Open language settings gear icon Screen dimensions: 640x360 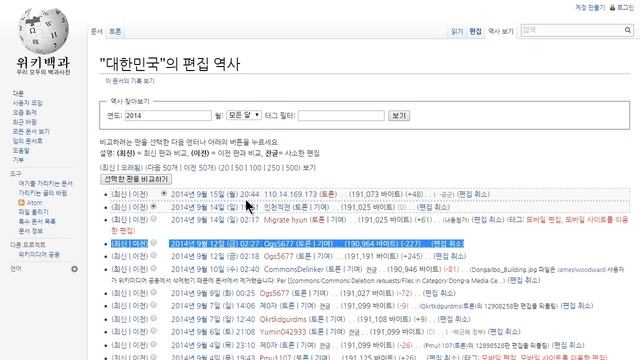pos(74,269)
